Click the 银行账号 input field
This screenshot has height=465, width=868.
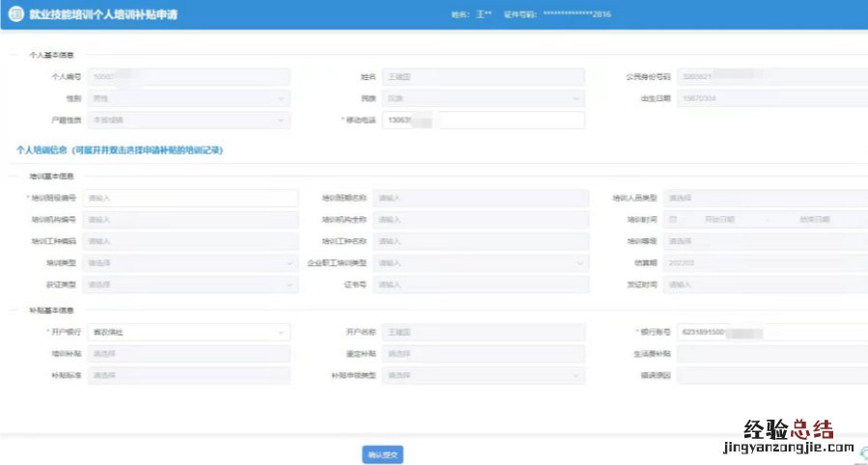tap(770, 333)
